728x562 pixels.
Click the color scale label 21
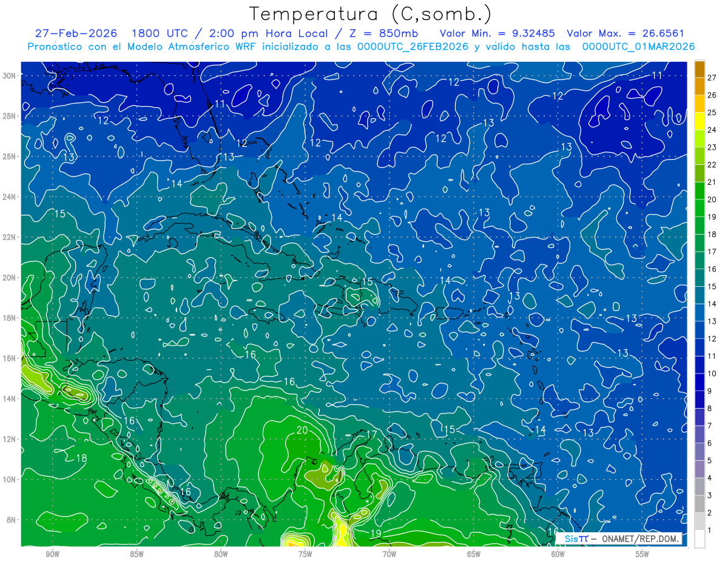[712, 182]
